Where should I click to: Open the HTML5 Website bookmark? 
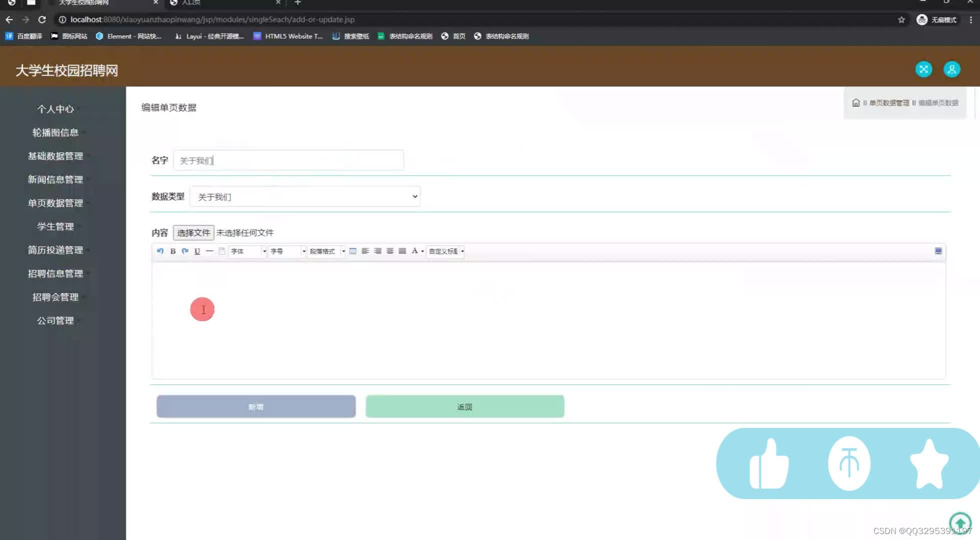tap(288, 36)
